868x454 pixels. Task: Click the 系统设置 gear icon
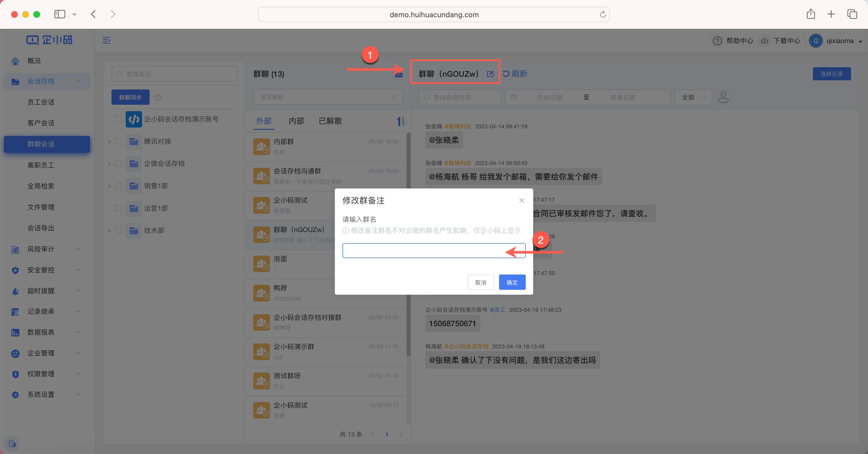click(x=15, y=395)
